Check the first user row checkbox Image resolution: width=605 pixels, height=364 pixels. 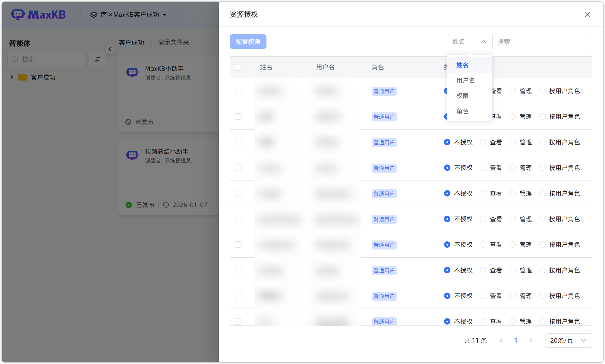238,91
